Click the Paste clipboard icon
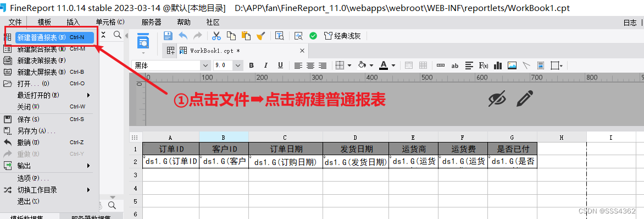The height and width of the screenshot is (219, 644). tap(246, 36)
